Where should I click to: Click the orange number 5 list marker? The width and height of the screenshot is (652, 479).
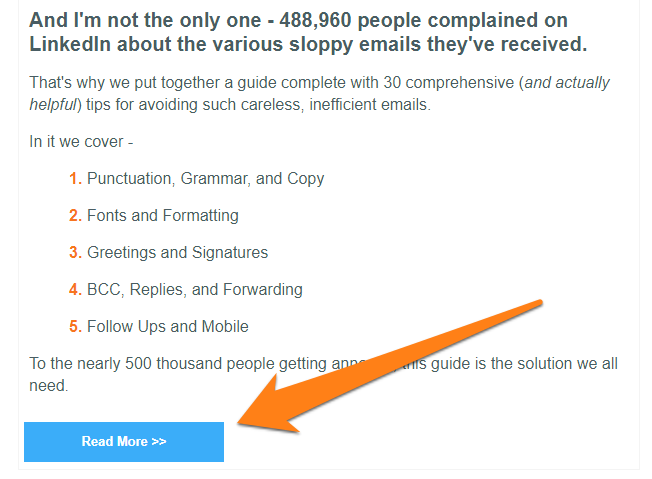tap(75, 326)
